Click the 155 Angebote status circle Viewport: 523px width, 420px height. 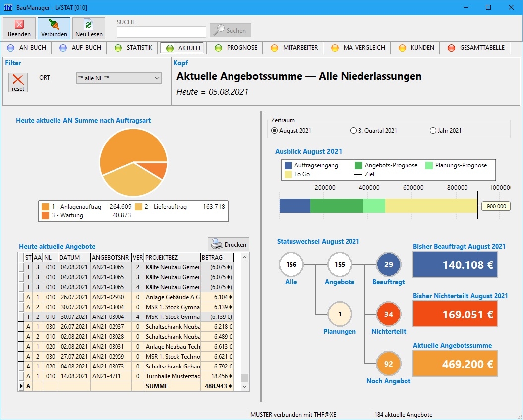[340, 264]
